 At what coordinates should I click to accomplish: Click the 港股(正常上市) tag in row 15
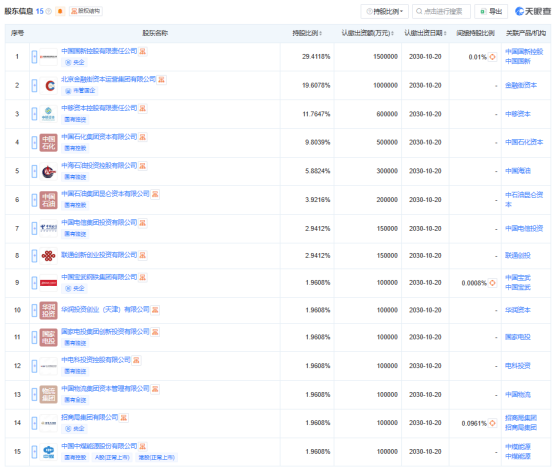pos(157,457)
